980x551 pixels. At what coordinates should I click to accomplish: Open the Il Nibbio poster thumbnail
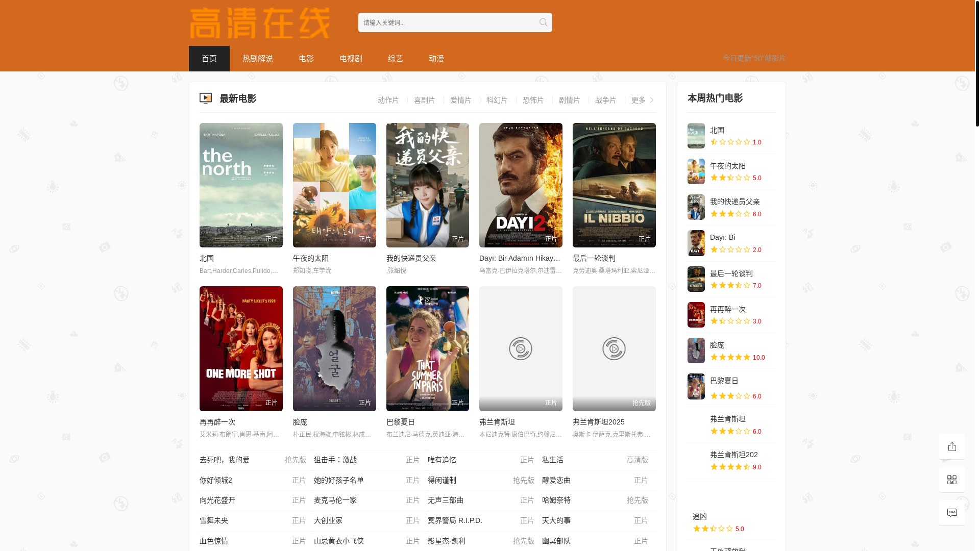coord(614,185)
